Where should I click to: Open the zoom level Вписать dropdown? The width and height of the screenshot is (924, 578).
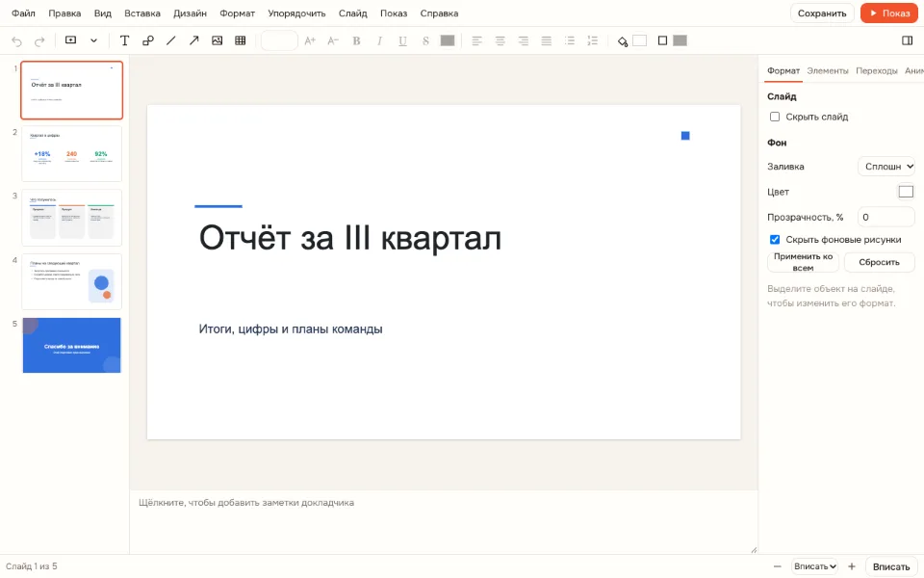point(815,566)
